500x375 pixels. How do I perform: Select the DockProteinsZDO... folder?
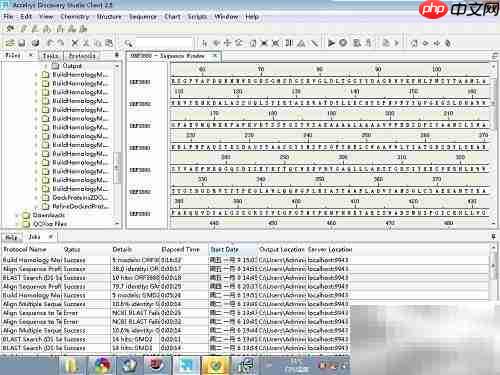tap(80, 197)
